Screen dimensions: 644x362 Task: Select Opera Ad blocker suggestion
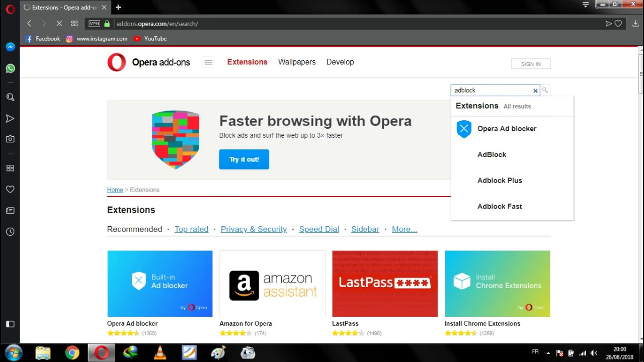tap(512, 129)
